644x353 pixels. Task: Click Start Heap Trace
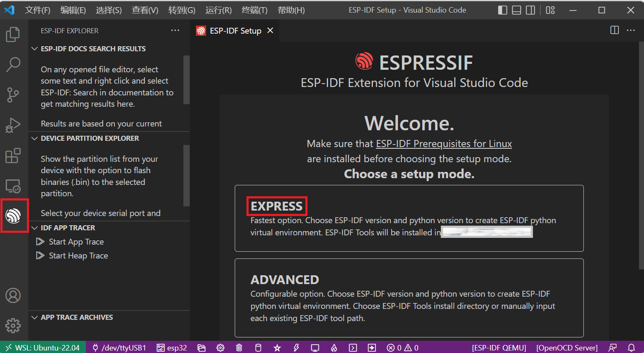[x=78, y=256]
